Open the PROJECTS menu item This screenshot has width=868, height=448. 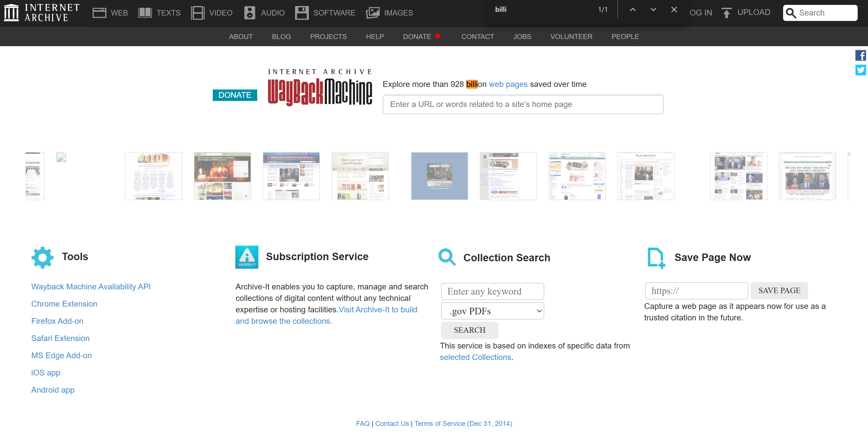[329, 36]
